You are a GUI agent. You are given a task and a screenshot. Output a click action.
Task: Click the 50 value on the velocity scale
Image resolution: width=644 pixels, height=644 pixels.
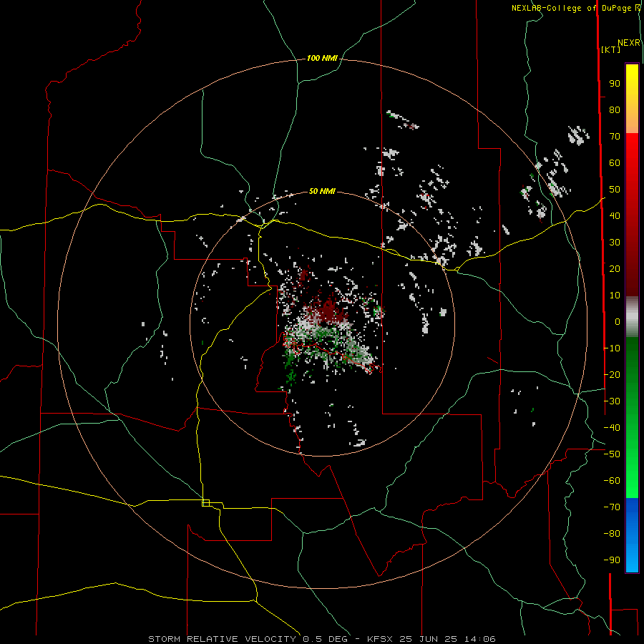[615, 190]
